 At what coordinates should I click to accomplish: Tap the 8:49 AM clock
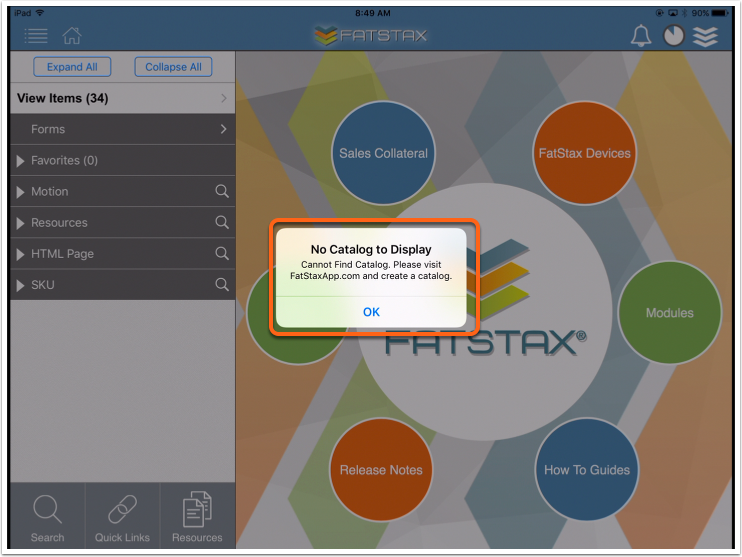(373, 13)
